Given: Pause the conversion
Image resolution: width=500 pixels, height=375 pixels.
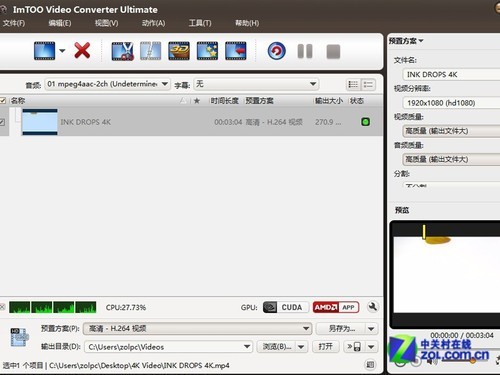Looking at the screenshot, I should tap(305, 51).
